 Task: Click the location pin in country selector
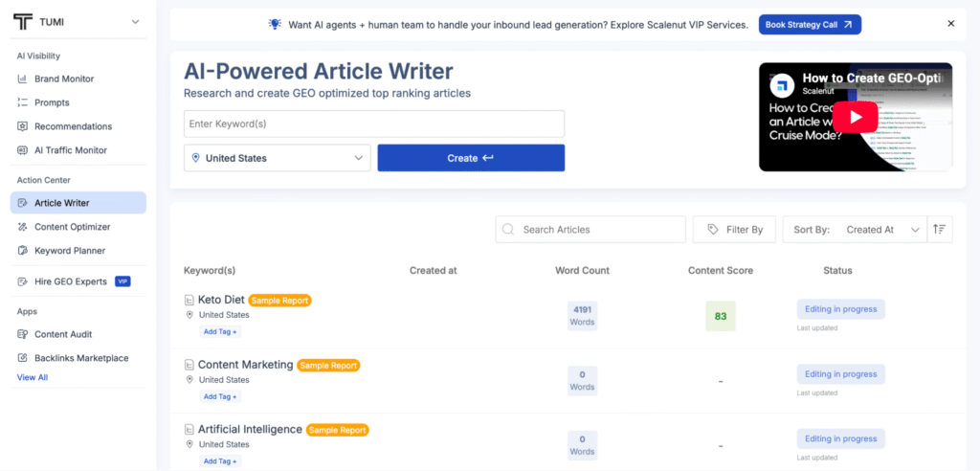(x=195, y=158)
